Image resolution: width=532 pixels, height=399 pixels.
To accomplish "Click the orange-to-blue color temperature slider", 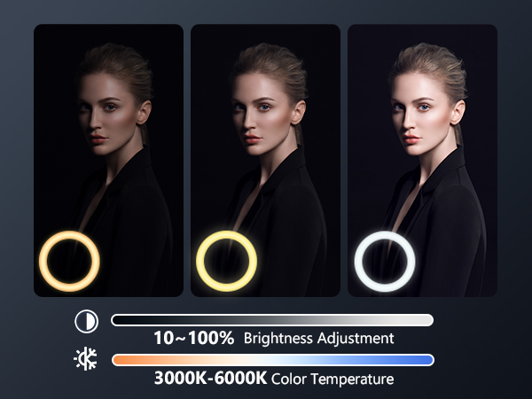I will point(273,360).
